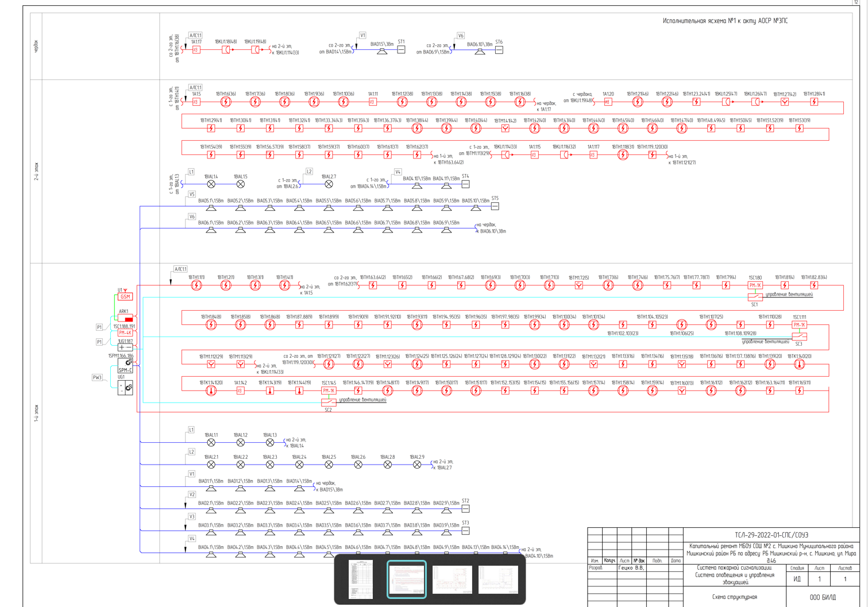868x607 pixels.
Task: Click the 1UG1.187 battery symbol
Action: coord(125,347)
